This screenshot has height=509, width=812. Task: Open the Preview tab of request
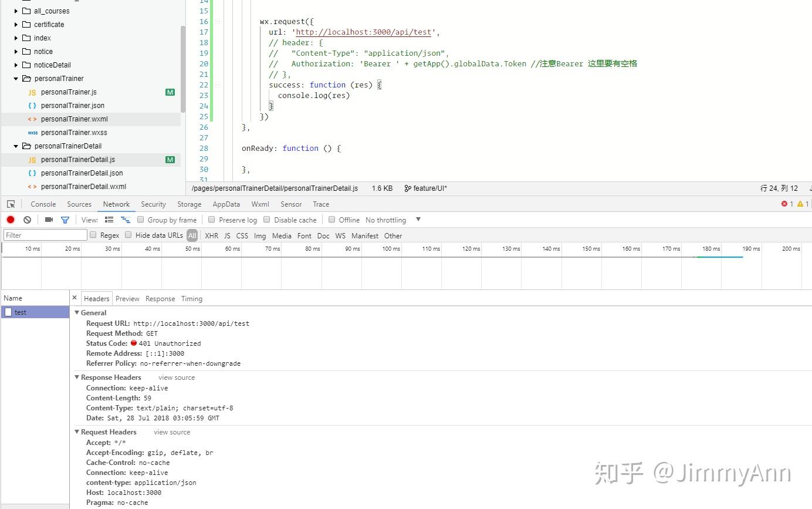[x=127, y=299]
